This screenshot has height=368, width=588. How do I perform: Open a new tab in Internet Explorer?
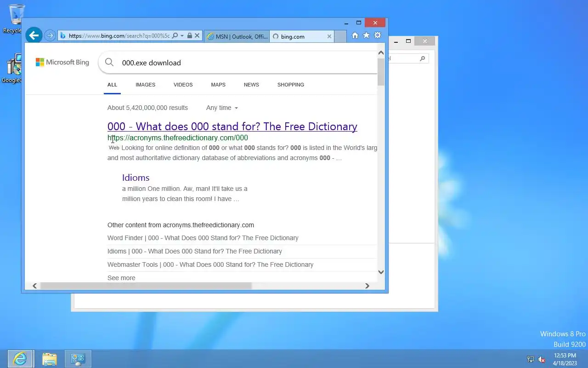coord(340,36)
